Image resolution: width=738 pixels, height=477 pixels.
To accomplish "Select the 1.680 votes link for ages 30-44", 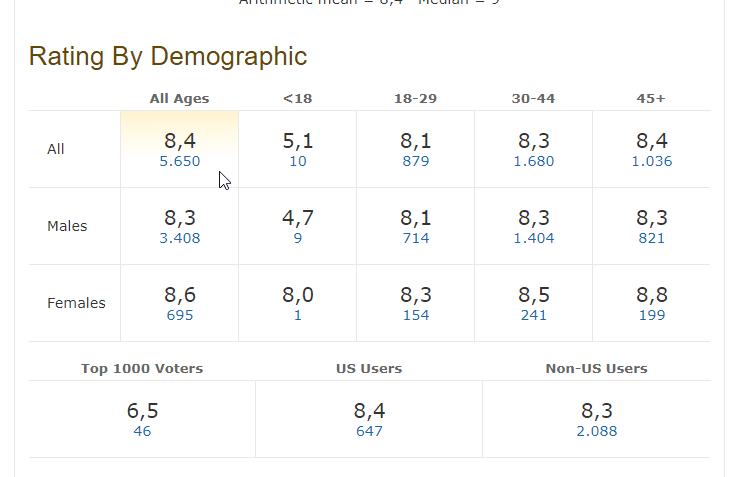I will 533,161.
